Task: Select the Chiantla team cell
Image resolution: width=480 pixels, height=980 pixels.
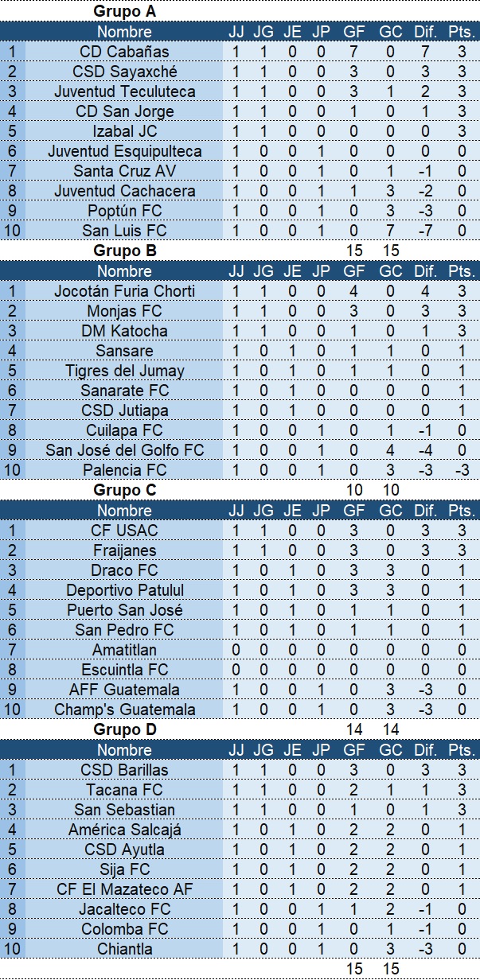Action: point(124,949)
